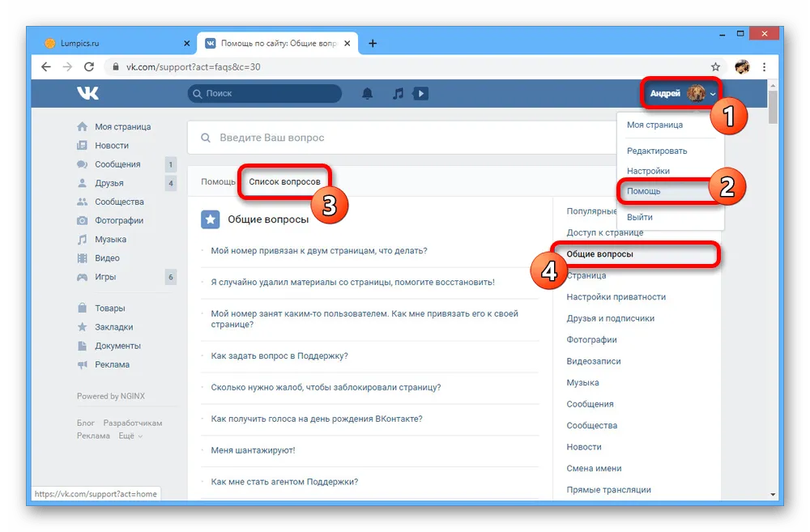Click the camera icon beside Фотографии

tap(82, 220)
